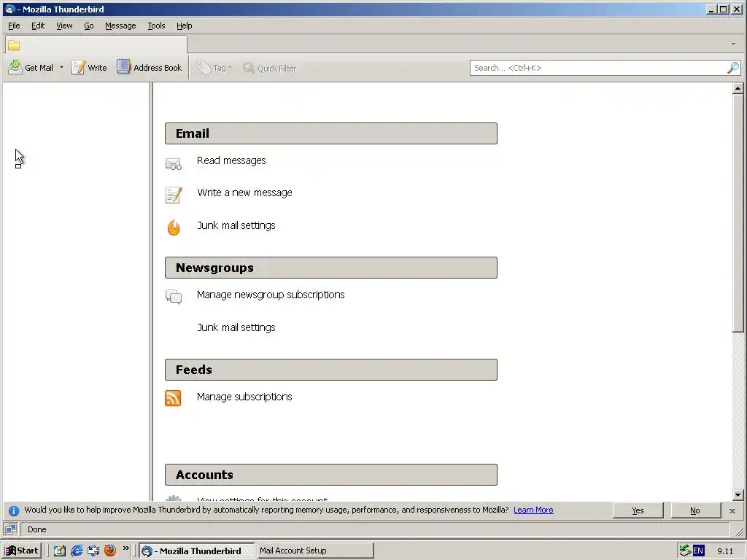The height and width of the screenshot is (560, 747).
Task: Follow the Learn More link
Action: click(533, 510)
